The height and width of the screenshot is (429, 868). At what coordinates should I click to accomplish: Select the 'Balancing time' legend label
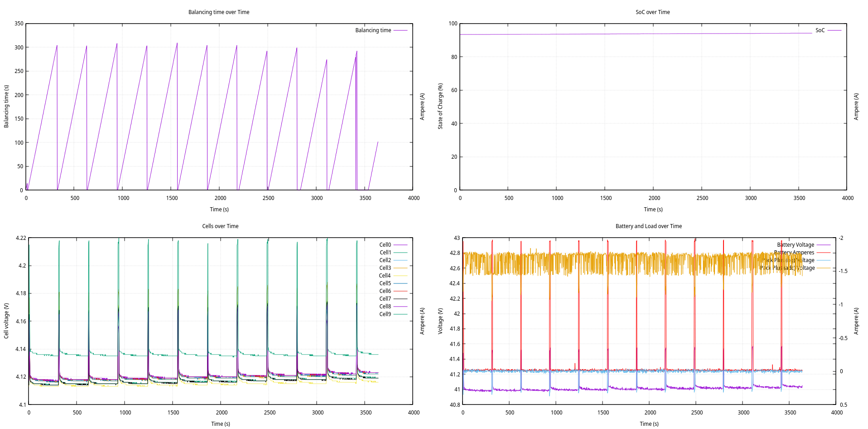click(x=373, y=30)
